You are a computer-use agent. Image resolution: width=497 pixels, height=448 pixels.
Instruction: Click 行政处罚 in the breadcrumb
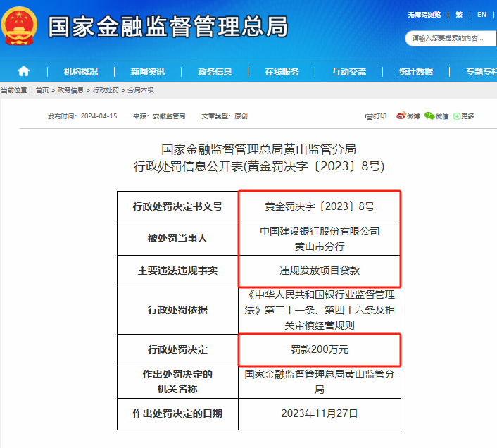pos(106,90)
